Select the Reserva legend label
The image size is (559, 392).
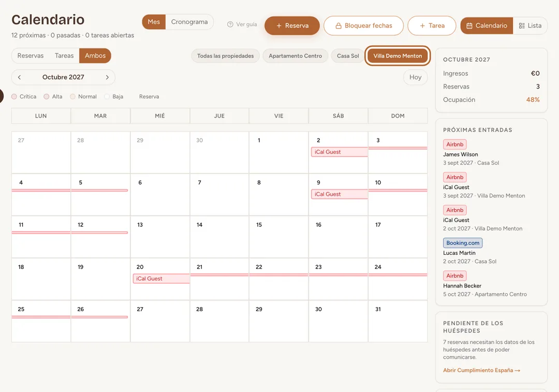pyautogui.click(x=149, y=96)
